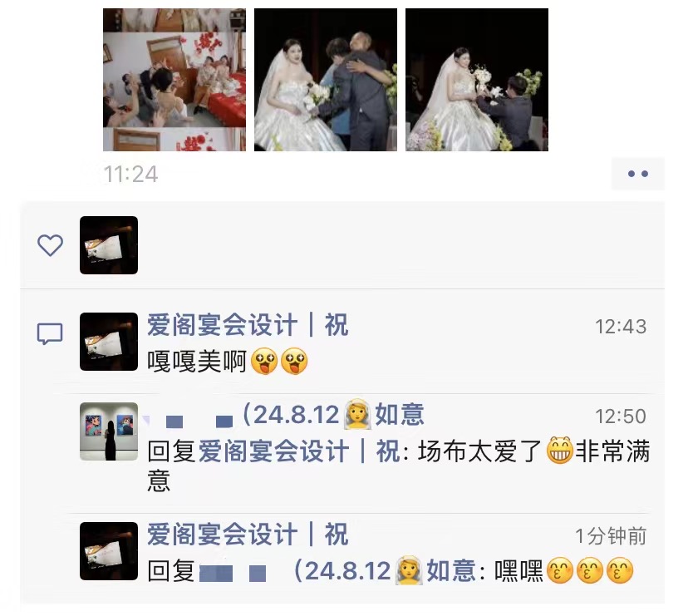Viewport: 688px width, 616px height.
Task: Reply to the 嘎嘎美啊 comment text
Action: (228, 362)
